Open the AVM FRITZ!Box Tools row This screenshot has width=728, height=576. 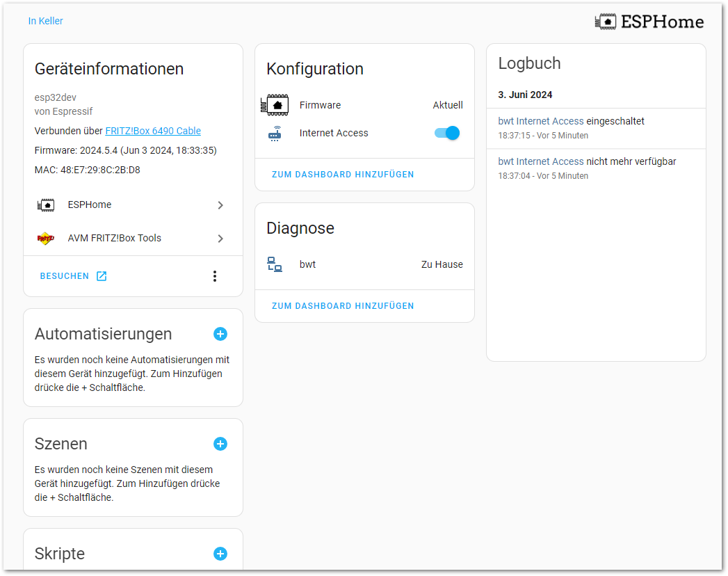click(134, 239)
